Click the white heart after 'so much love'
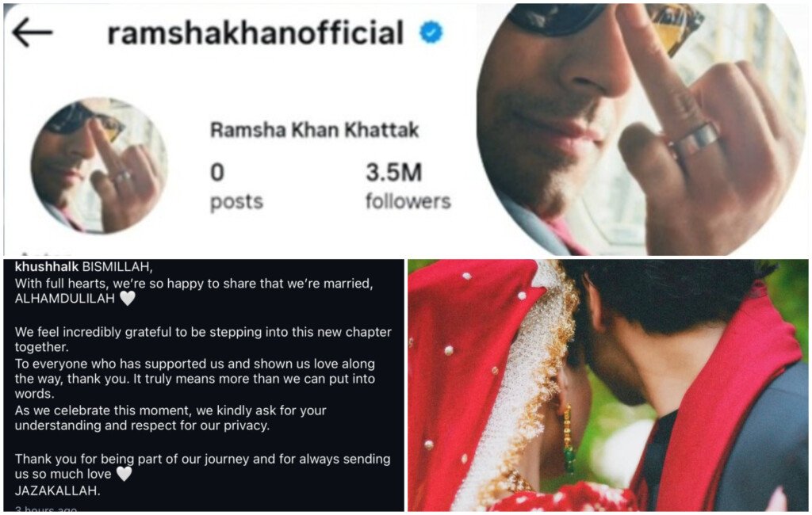 pyautogui.click(x=124, y=474)
